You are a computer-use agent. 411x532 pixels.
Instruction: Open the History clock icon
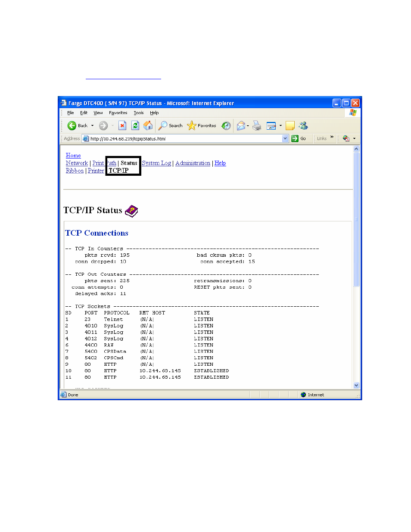(226, 126)
